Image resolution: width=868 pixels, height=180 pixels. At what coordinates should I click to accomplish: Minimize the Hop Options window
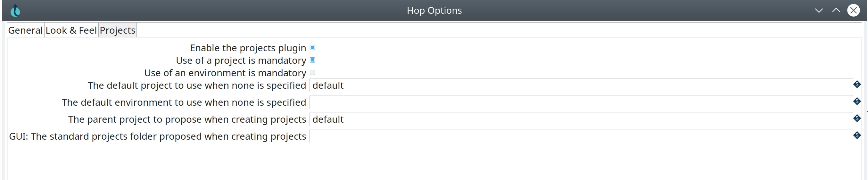coord(819,11)
